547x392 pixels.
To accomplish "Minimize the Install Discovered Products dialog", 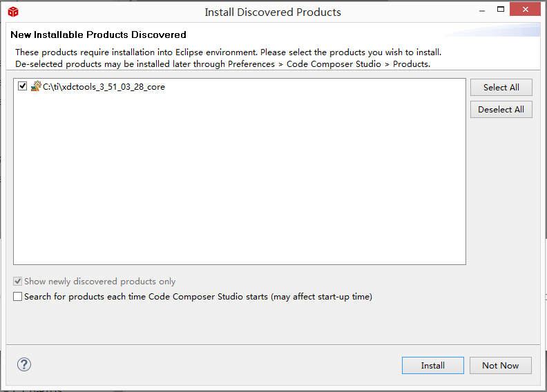I will 482,10.
